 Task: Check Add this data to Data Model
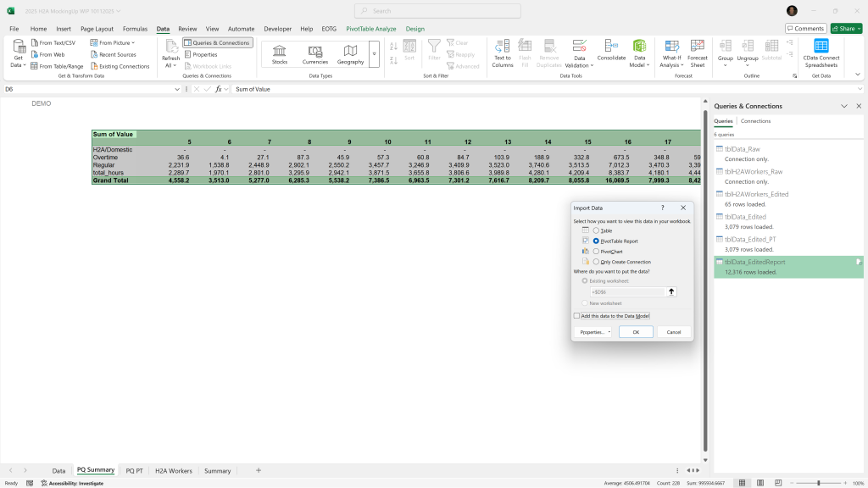tap(576, 316)
